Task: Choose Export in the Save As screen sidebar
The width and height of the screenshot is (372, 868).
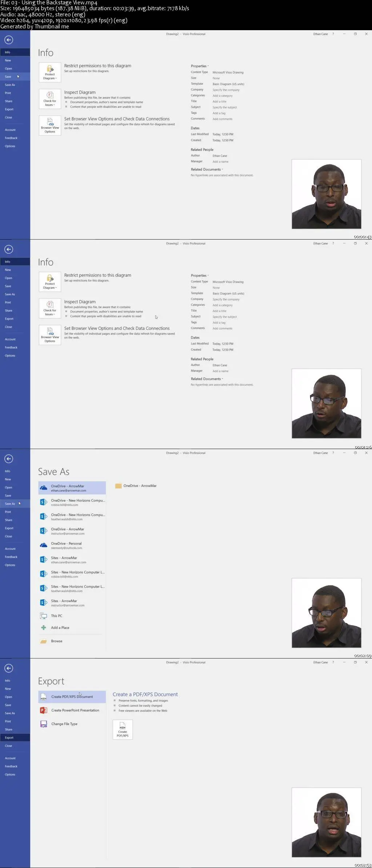Action: point(15,528)
